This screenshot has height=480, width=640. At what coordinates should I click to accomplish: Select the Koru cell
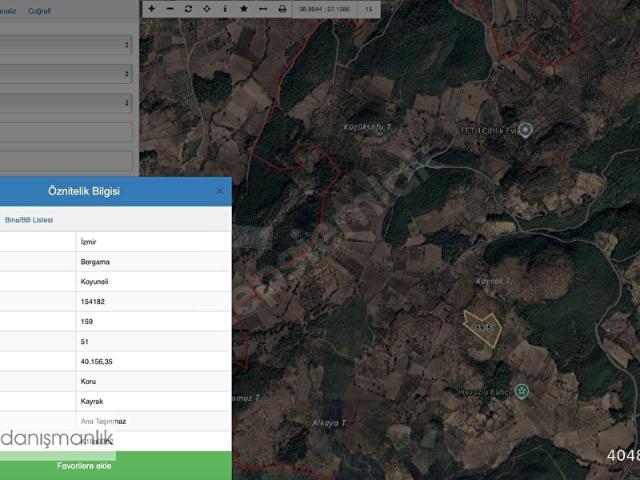tap(153, 381)
